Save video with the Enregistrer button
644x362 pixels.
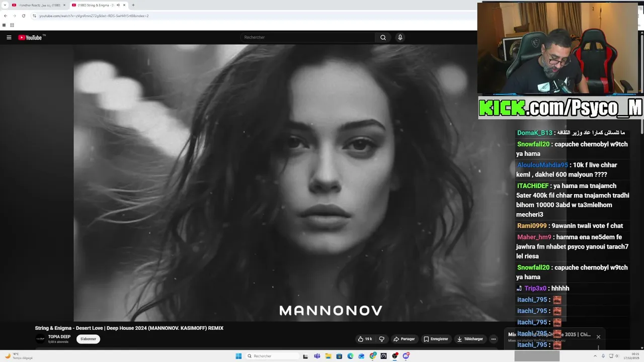pyautogui.click(x=436, y=339)
